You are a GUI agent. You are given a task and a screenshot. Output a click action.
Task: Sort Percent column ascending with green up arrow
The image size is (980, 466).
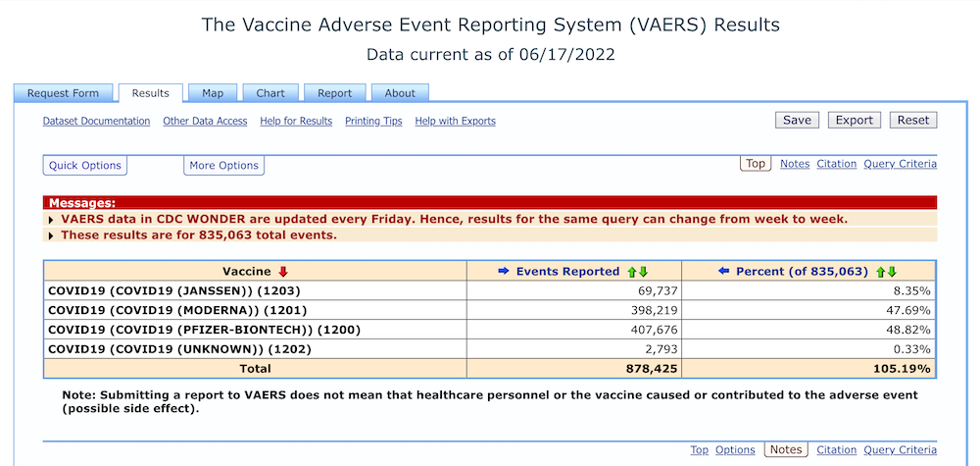(x=881, y=272)
